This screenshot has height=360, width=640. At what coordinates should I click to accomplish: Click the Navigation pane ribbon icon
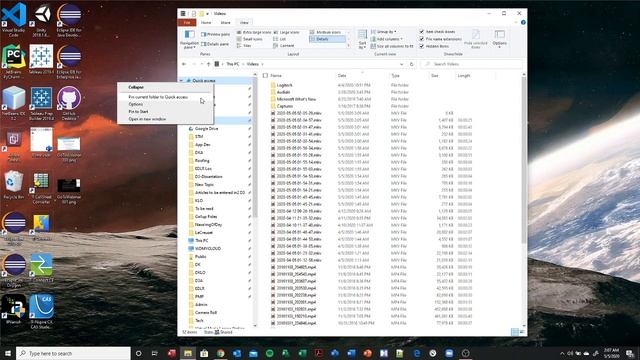tap(189, 39)
